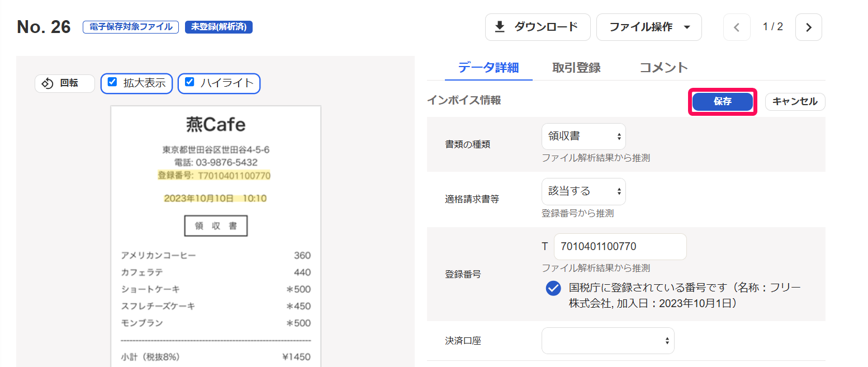The image size is (868, 367).
Task: Click the download arrow icon
Action: coord(500,27)
